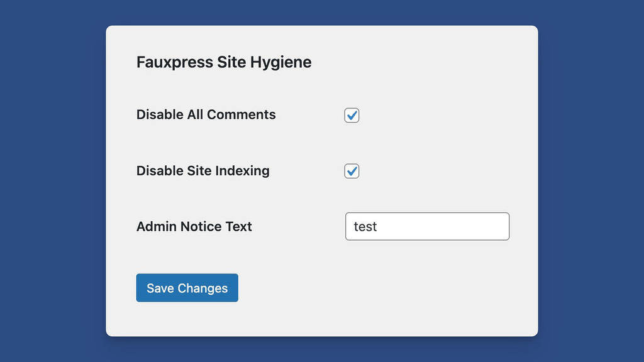644x362 pixels.
Task: Click the border of the notice text box
Action: tap(428, 213)
